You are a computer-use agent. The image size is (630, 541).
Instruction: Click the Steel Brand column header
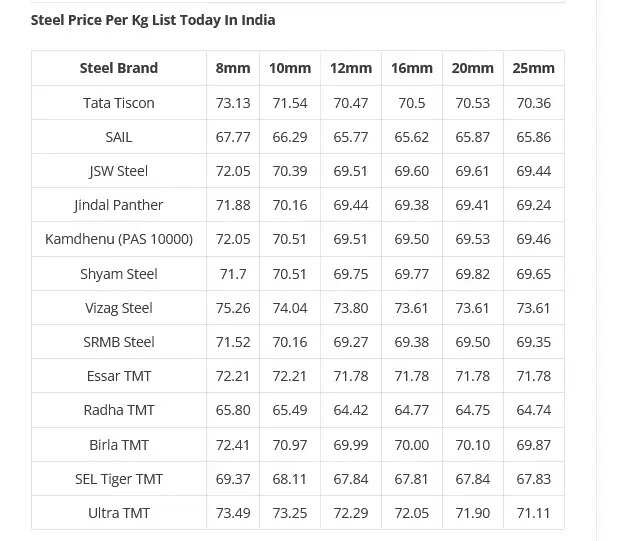(x=119, y=68)
